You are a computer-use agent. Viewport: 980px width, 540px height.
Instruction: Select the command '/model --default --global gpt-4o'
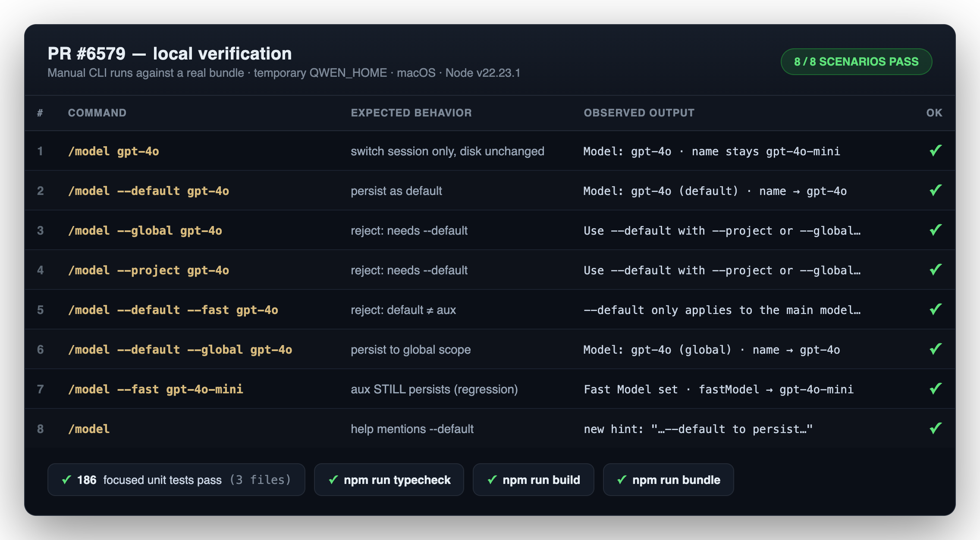pyautogui.click(x=180, y=349)
